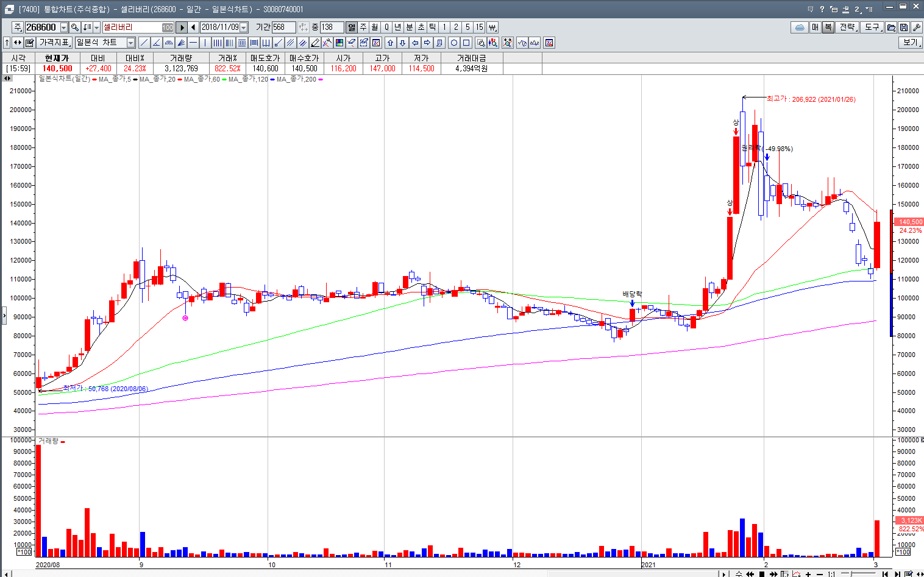Viewport: 924px width, 577px height.
Task: Click the play forward arrow button
Action: point(181,27)
